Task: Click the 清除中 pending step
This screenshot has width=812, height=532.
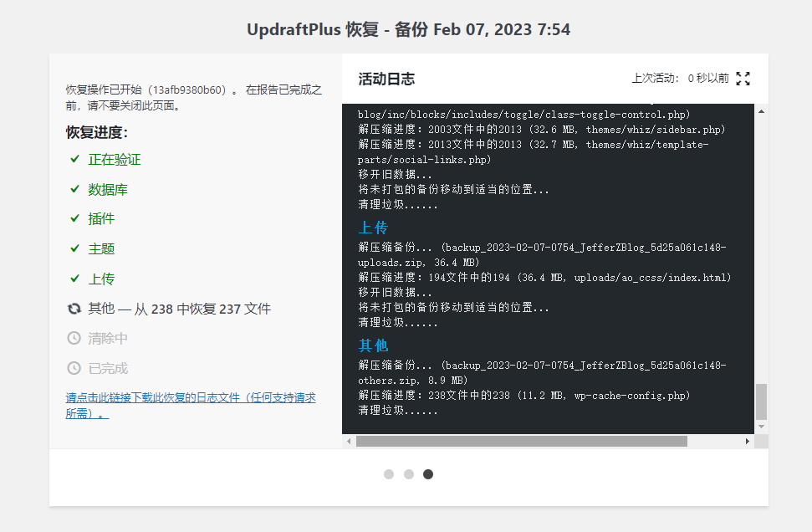Action: pyautogui.click(x=108, y=339)
